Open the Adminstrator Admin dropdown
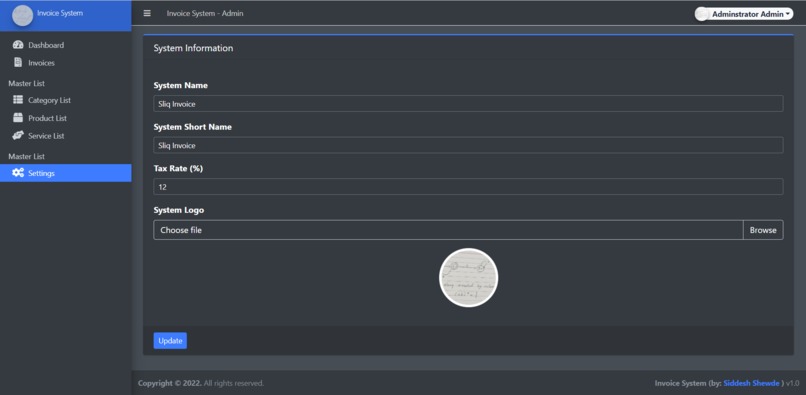 click(744, 14)
